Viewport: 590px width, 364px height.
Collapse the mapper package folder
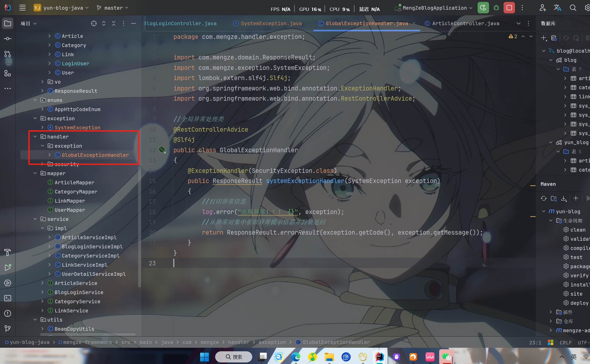[35, 173]
